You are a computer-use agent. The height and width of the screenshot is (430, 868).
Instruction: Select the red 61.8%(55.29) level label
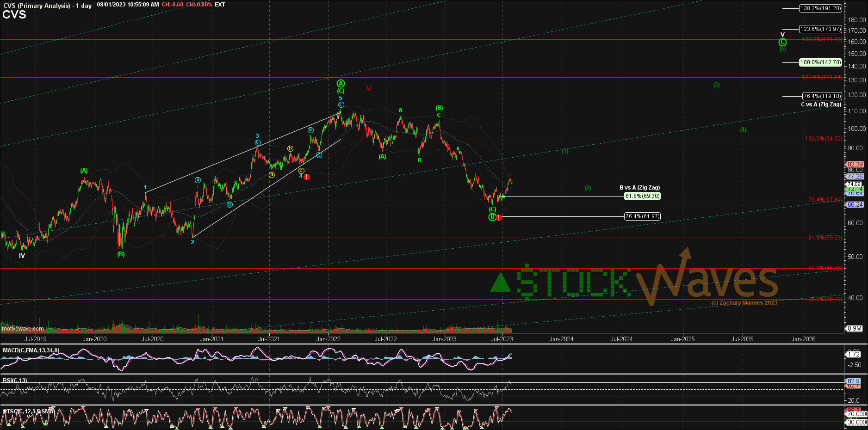point(825,238)
